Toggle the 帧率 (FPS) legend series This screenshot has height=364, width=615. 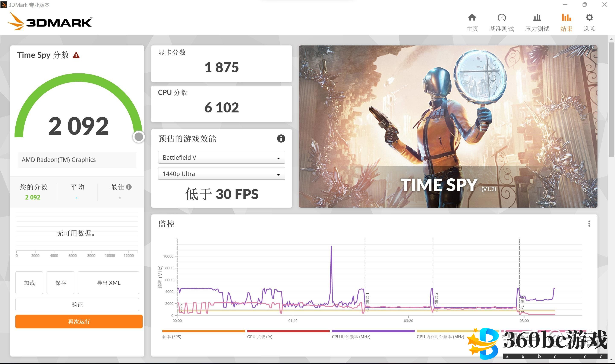click(172, 337)
